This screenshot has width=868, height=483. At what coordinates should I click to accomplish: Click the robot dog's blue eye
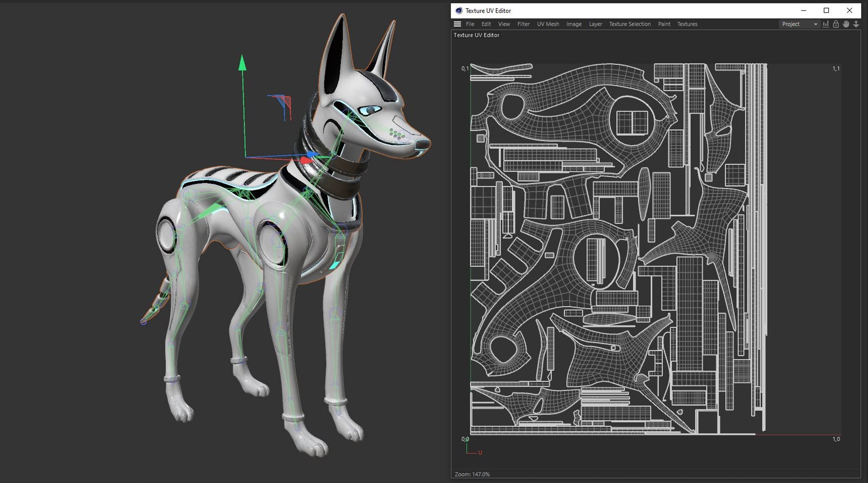pos(371,110)
